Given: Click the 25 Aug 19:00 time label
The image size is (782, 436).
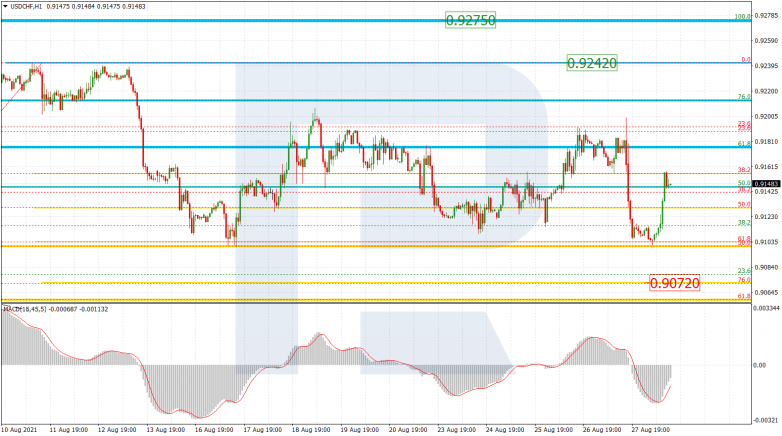Looking at the screenshot, I should tap(553, 430).
